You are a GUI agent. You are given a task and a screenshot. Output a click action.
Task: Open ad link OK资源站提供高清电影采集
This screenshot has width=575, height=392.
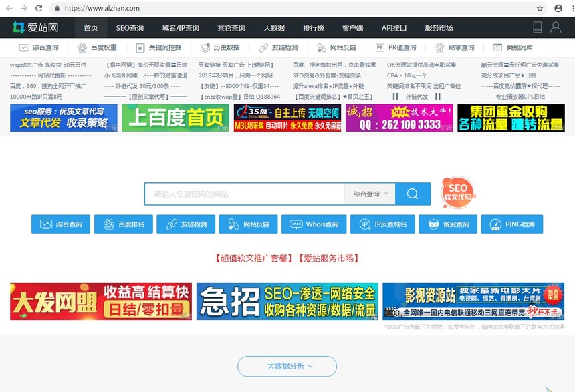coord(422,65)
